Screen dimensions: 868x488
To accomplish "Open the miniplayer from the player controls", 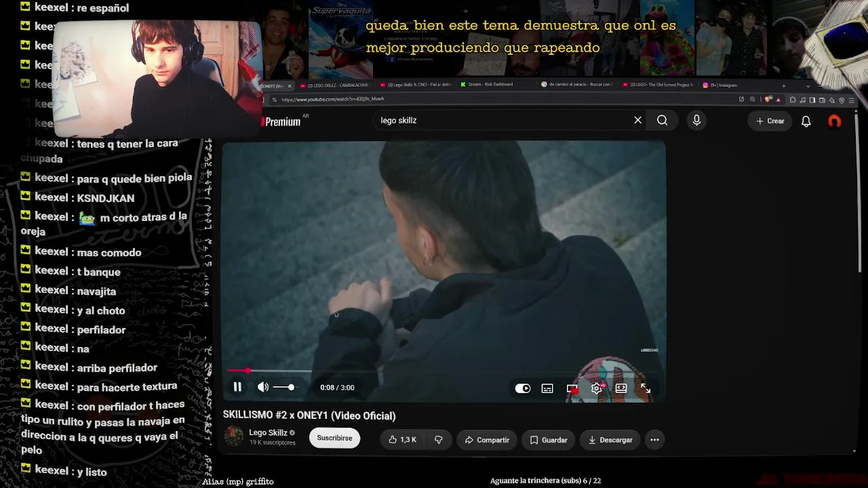I will click(572, 388).
